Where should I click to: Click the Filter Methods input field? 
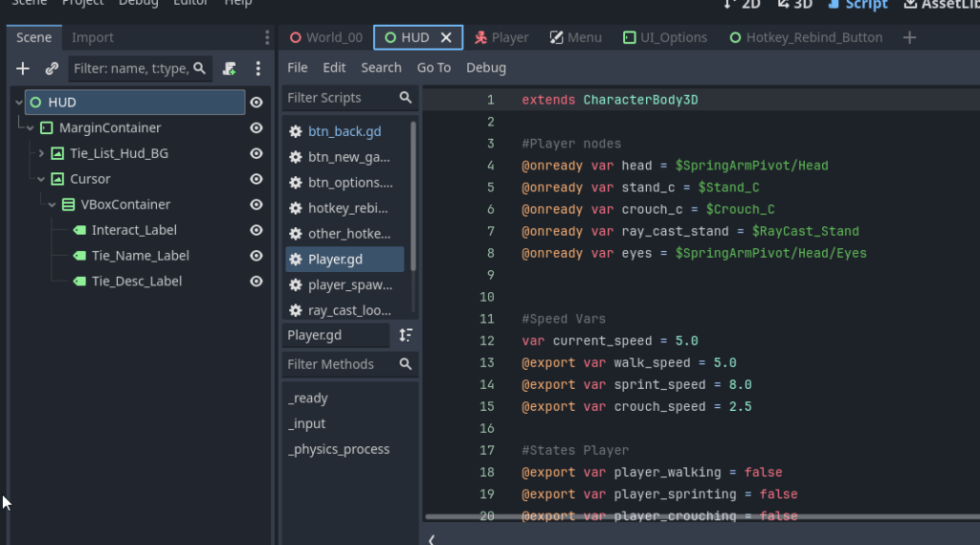pos(340,364)
